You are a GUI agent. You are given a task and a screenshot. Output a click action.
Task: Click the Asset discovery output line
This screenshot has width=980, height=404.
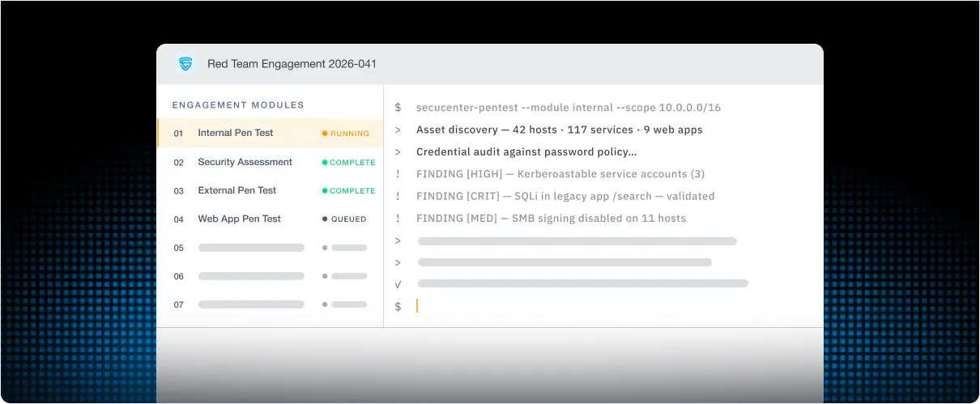tap(560, 130)
